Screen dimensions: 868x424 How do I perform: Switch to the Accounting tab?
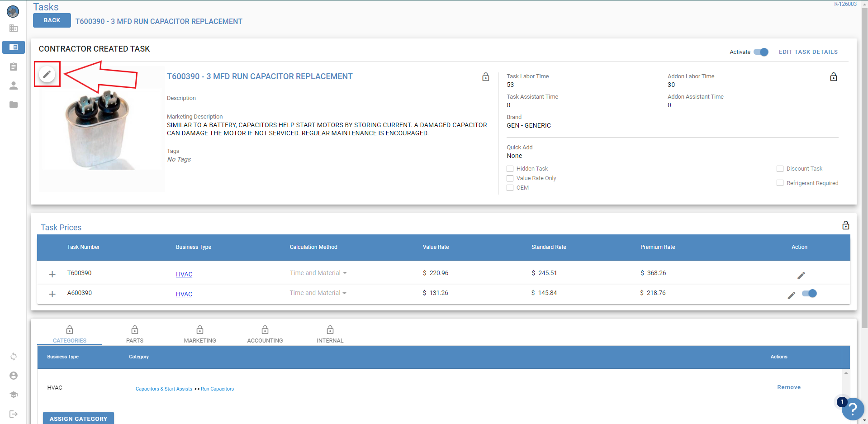click(265, 334)
